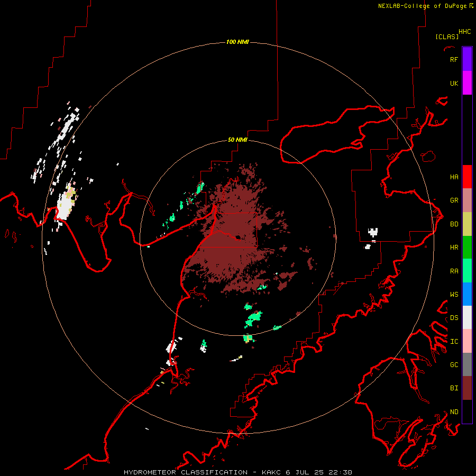Image resolution: width=476 pixels, height=476 pixels.
Task: Click the IC pink legend swatch
Action: click(x=467, y=341)
